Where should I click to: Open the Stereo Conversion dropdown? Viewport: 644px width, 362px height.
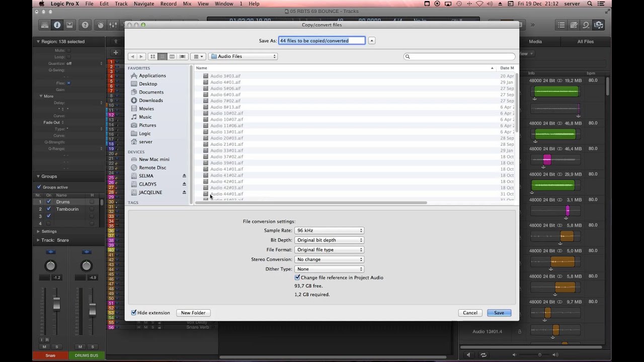pos(329,259)
